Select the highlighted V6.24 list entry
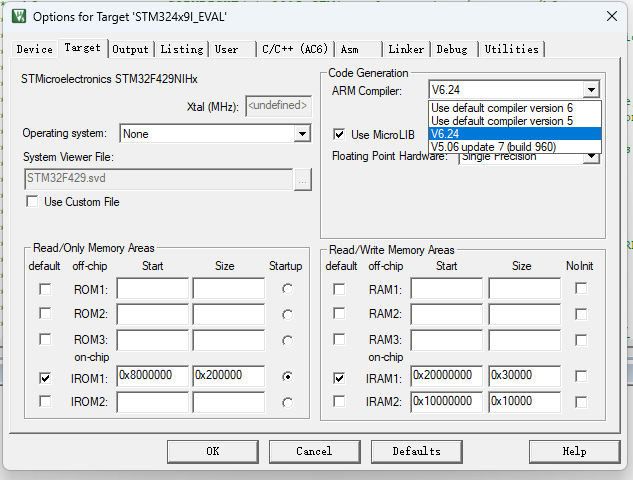This screenshot has width=633, height=480. point(515,134)
